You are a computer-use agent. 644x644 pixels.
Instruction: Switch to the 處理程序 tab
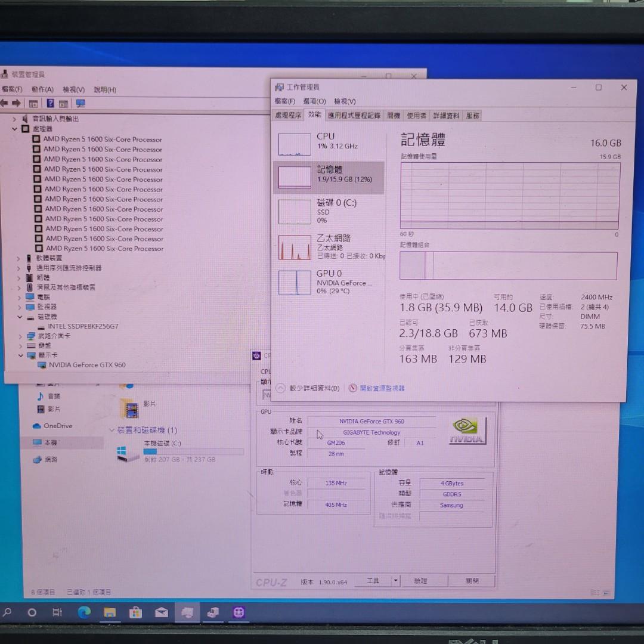pos(288,116)
